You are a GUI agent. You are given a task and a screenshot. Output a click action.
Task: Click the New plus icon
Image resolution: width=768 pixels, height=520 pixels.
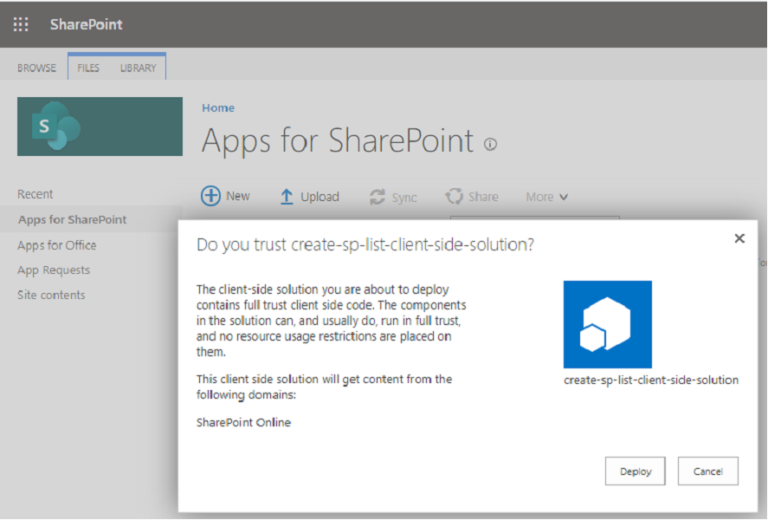[x=211, y=196]
